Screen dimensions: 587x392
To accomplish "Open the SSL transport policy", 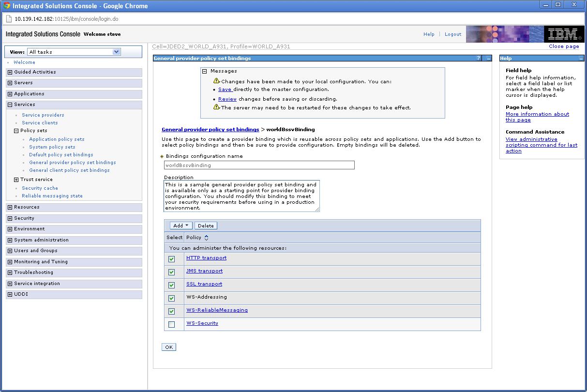I will click(204, 284).
